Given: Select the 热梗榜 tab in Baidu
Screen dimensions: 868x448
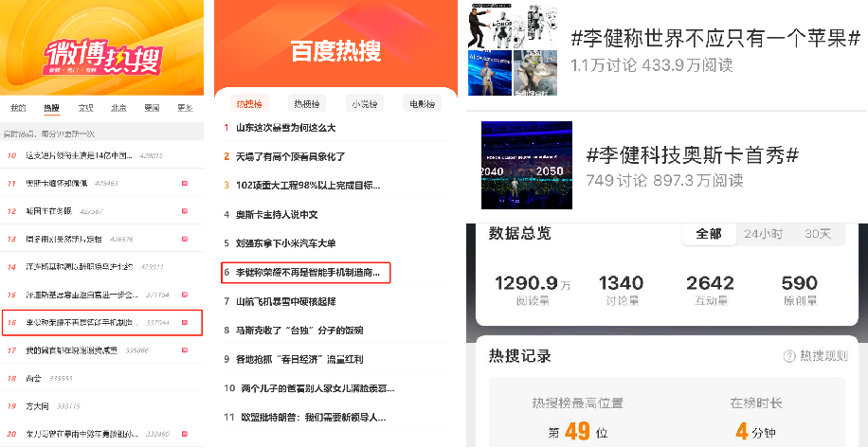Looking at the screenshot, I should click(x=307, y=103).
